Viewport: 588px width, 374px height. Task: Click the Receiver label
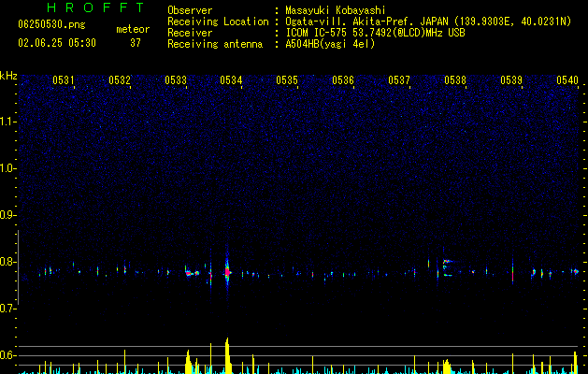point(190,33)
